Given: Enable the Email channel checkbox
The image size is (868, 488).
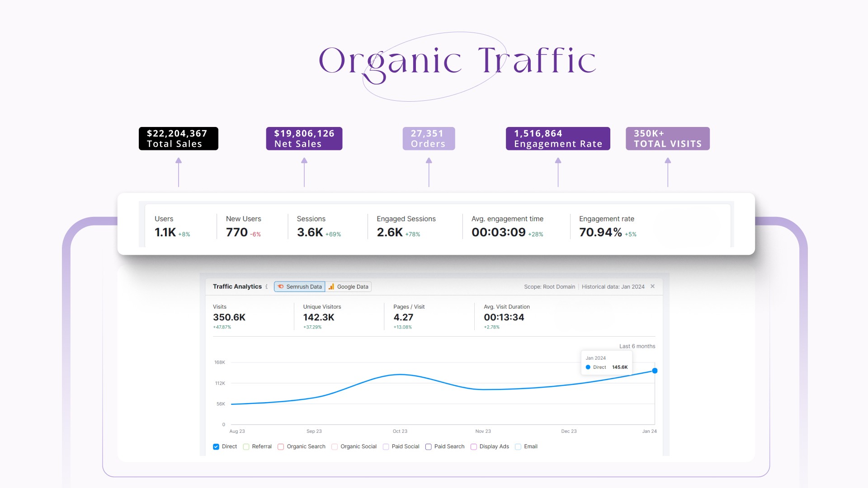Looking at the screenshot, I should [x=518, y=446].
